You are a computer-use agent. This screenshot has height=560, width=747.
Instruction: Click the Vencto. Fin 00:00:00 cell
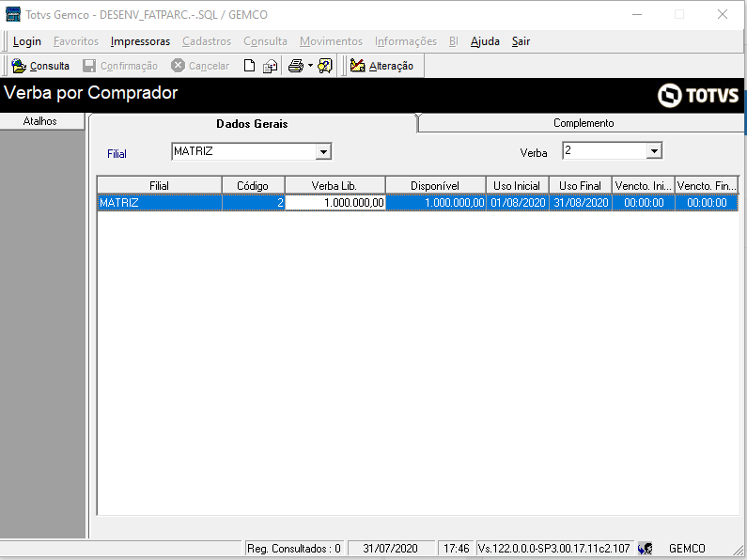pos(707,202)
